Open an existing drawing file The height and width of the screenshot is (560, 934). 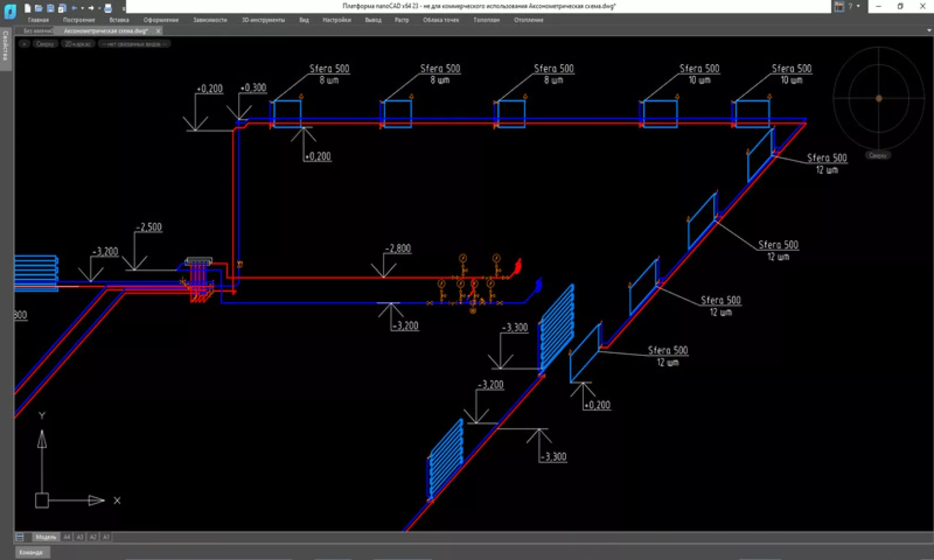click(x=38, y=8)
